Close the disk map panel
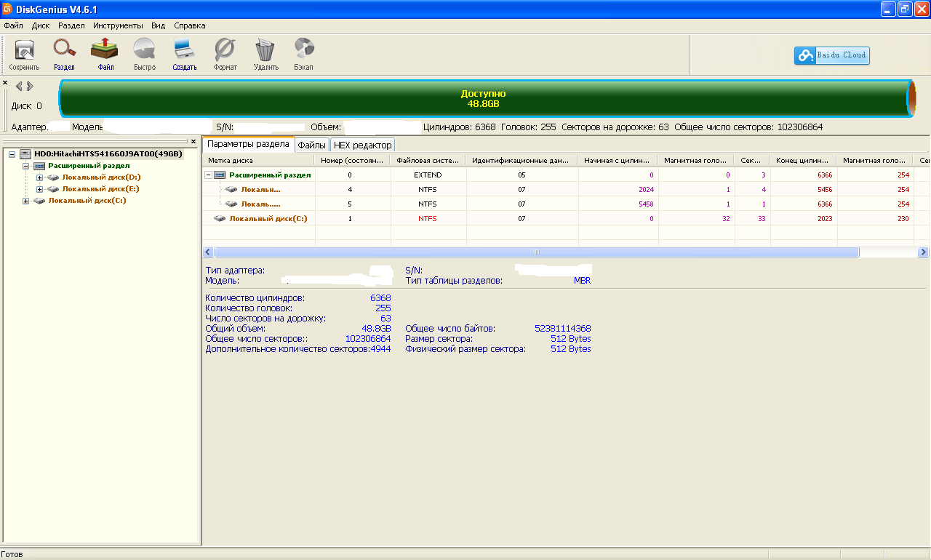Screen dimensions: 931x560 click(x=5, y=83)
